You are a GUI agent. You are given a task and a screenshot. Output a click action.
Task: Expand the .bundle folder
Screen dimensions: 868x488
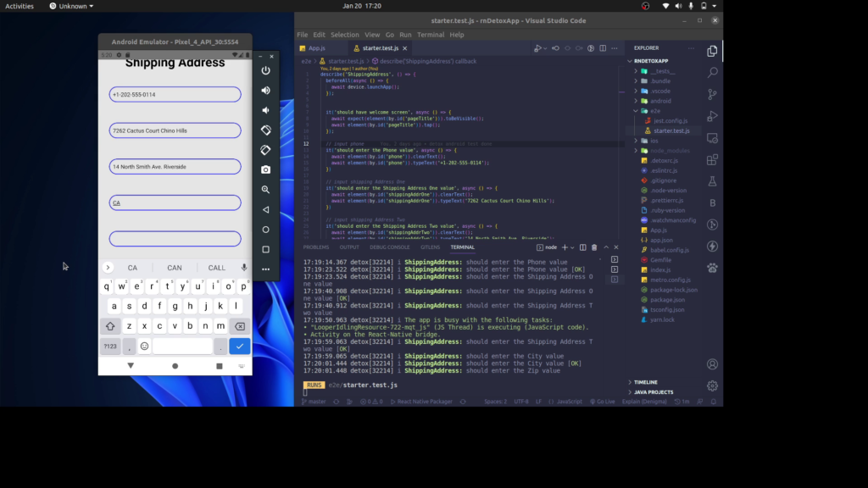[661, 81]
